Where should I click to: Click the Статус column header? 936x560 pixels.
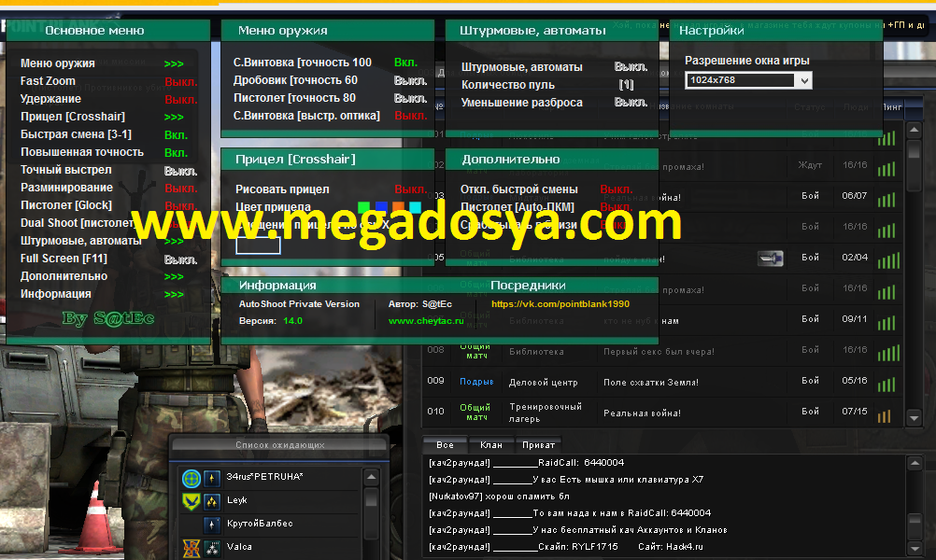pyautogui.click(x=810, y=106)
